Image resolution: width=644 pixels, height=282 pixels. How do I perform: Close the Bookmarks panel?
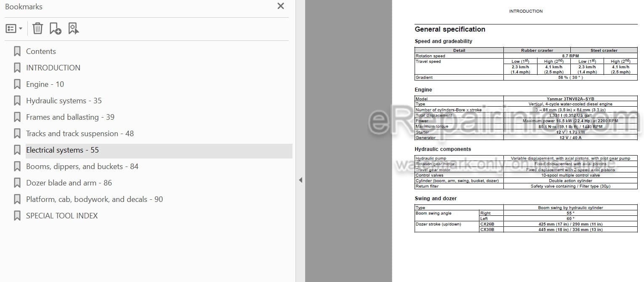click(281, 6)
